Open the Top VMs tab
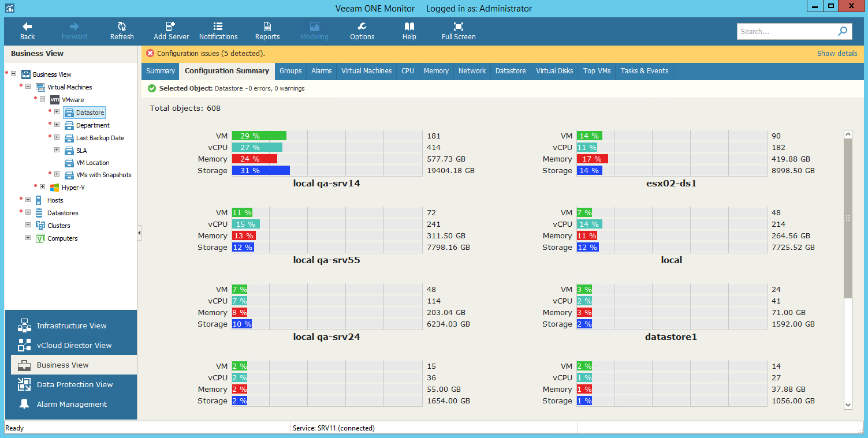Image resolution: width=868 pixels, height=438 pixels. pyautogui.click(x=597, y=71)
